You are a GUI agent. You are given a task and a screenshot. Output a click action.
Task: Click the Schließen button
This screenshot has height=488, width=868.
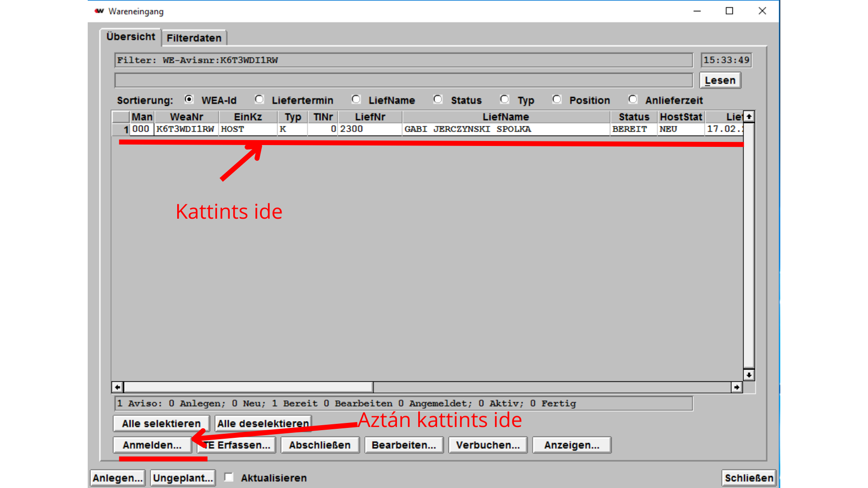tap(749, 478)
